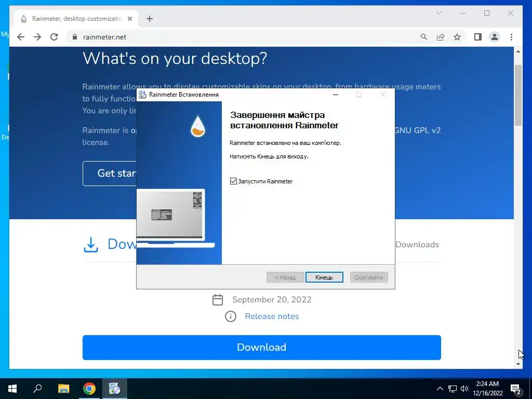Click the network tray icon
Screen dimensions: 532x399
point(453,389)
